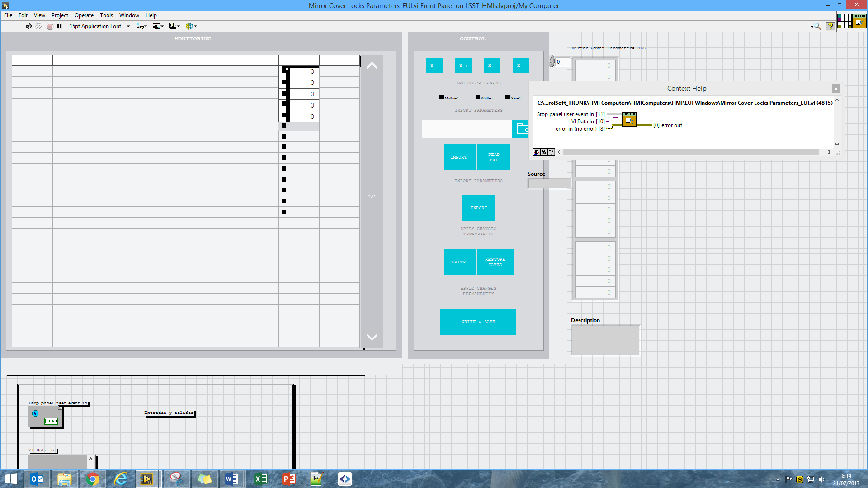
Task: Toggle the Y - button
Action: pos(434,66)
